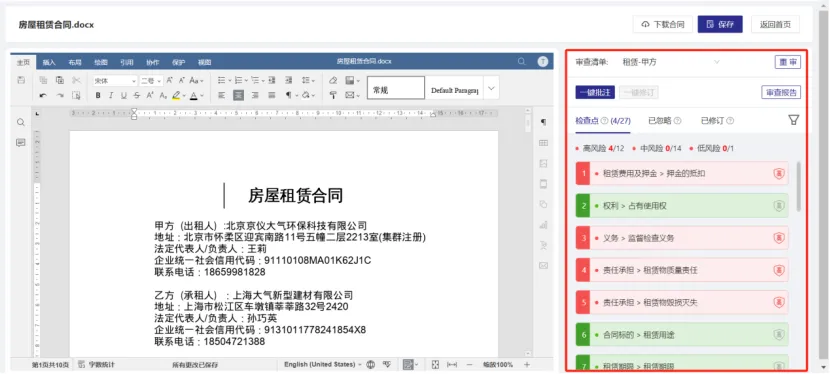Decrease the paragraph indent
Viewport: 830px width, 374px height.
pyautogui.click(x=272, y=80)
